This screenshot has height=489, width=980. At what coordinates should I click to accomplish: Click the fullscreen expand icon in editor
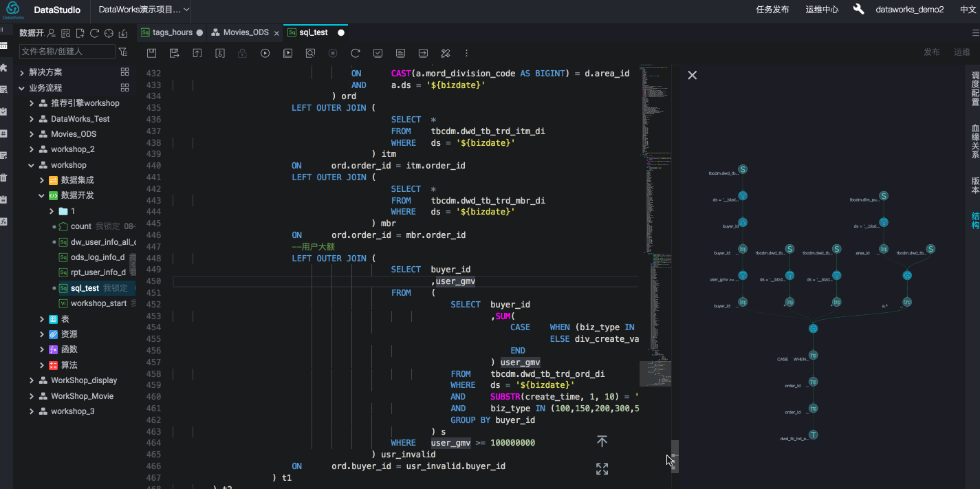tap(602, 469)
